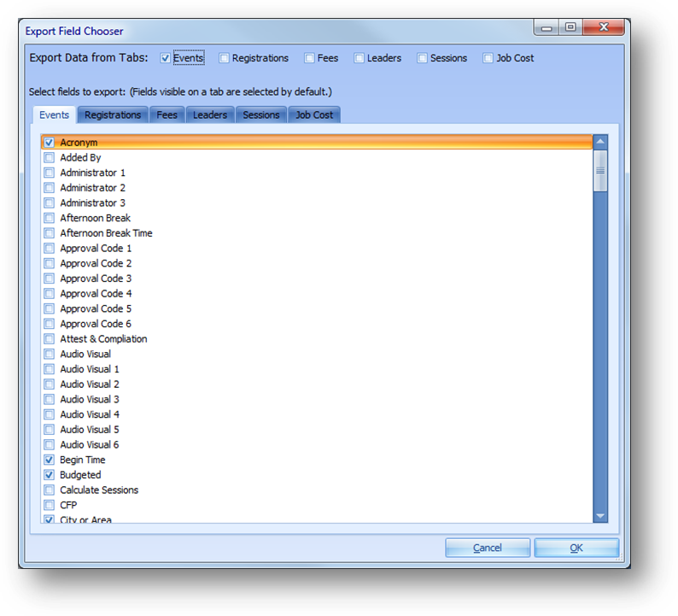The width and height of the screenshot is (678, 616).
Task: Check the Approval Code 1 field
Action: coord(50,249)
